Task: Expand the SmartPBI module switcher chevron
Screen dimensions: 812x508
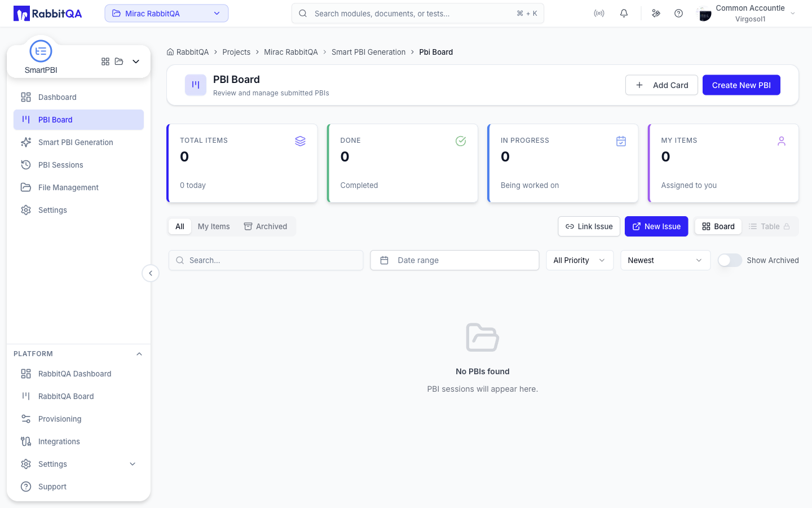Action: [136, 62]
